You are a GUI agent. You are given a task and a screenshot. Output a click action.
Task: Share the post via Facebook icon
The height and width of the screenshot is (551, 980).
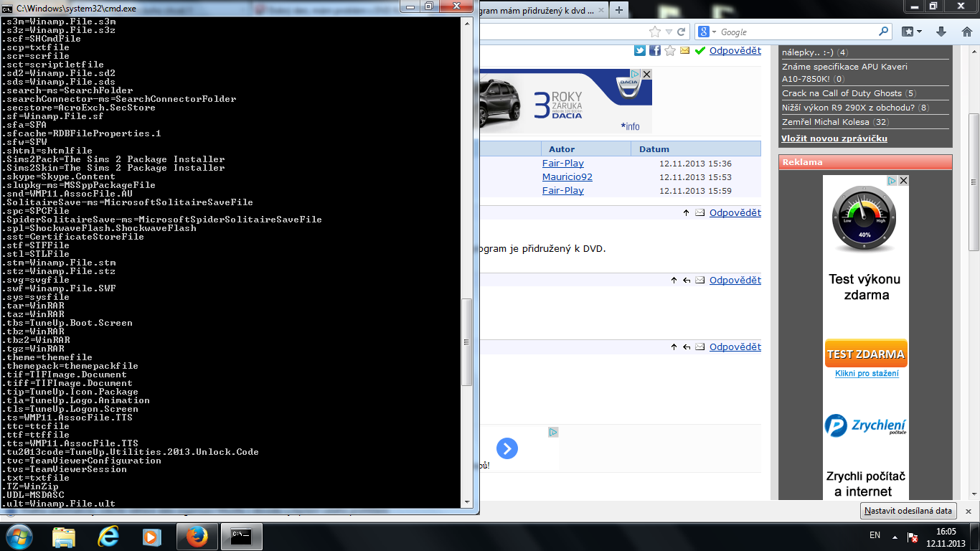(x=655, y=50)
